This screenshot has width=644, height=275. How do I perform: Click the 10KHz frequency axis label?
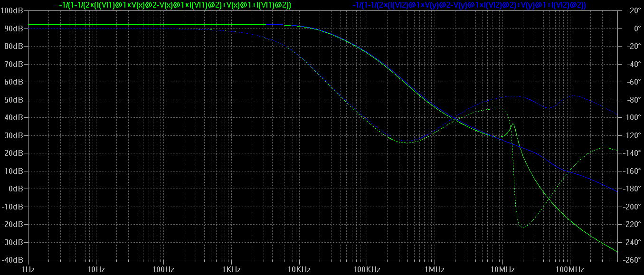(299, 269)
